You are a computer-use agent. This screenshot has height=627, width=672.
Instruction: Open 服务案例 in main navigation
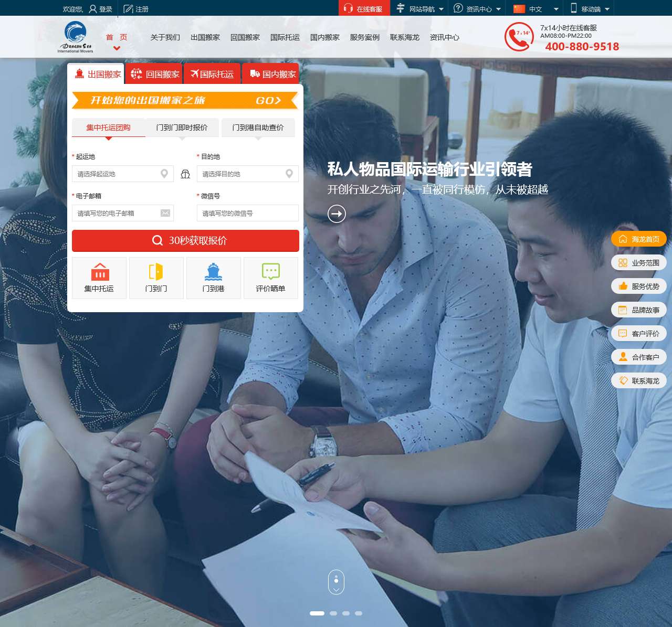click(x=365, y=37)
